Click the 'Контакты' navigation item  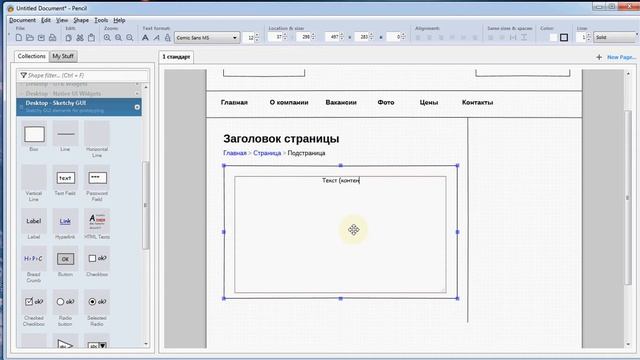(x=477, y=102)
